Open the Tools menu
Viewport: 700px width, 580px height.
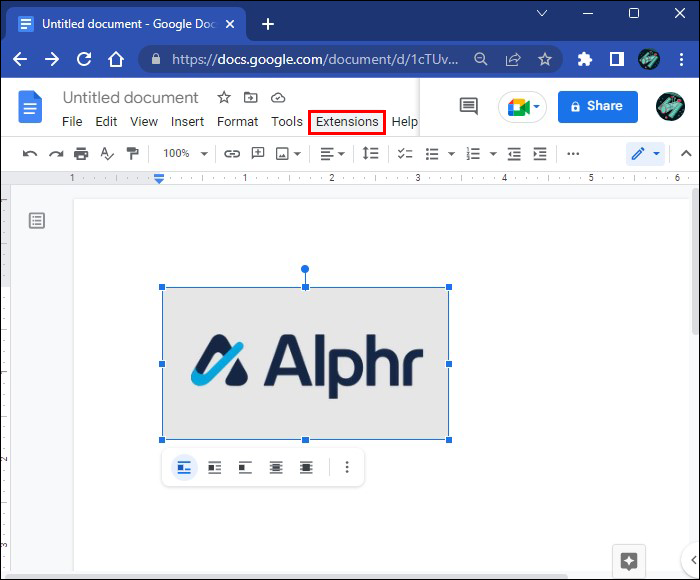[x=287, y=122]
